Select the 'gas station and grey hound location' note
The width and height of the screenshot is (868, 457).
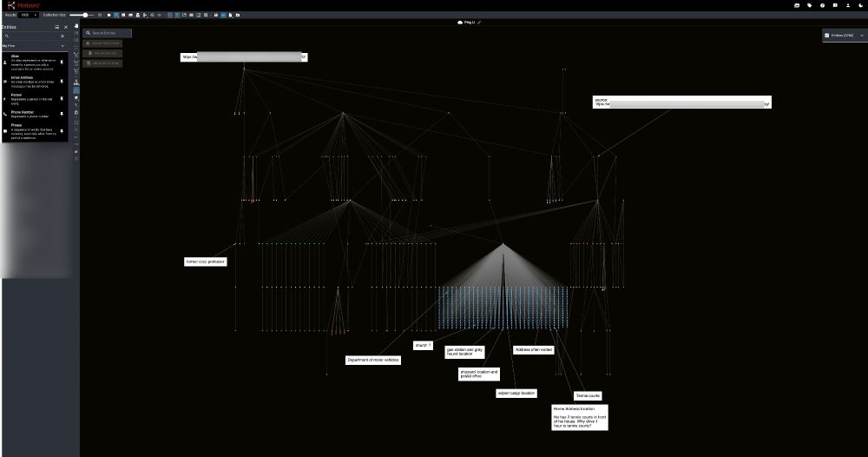(x=464, y=352)
